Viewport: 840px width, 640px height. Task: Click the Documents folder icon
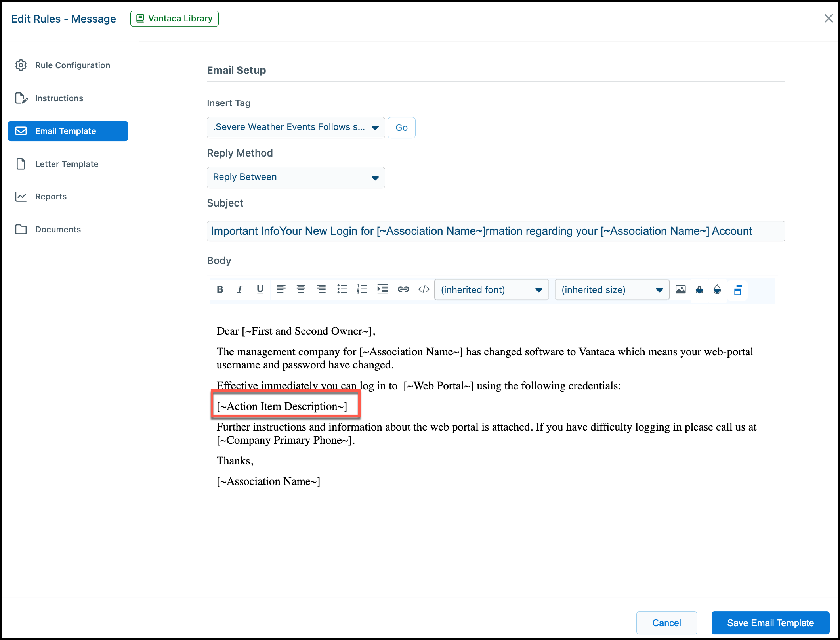[x=21, y=230]
